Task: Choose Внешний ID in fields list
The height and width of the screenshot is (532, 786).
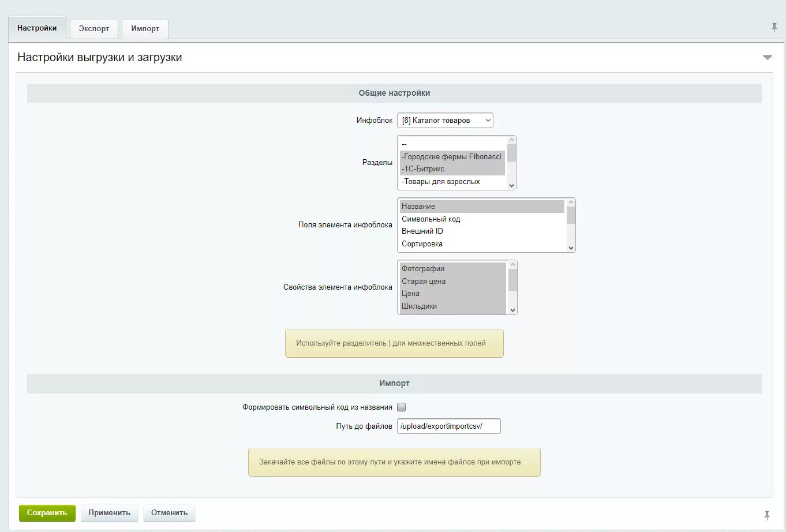Action: pos(422,231)
